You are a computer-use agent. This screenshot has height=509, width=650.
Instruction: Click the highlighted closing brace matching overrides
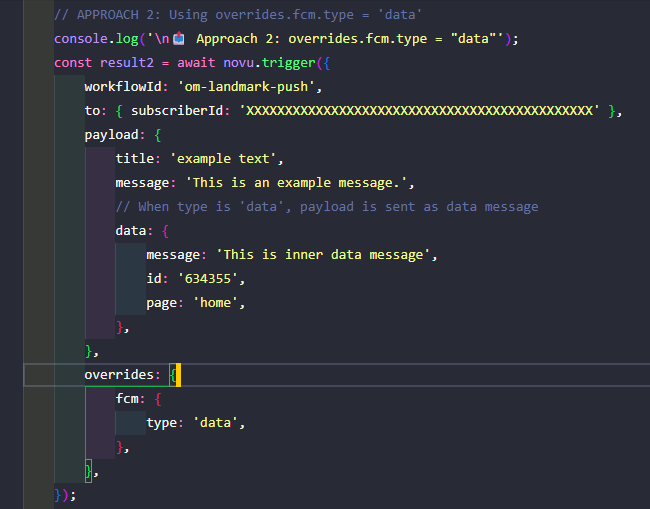[x=88, y=471]
